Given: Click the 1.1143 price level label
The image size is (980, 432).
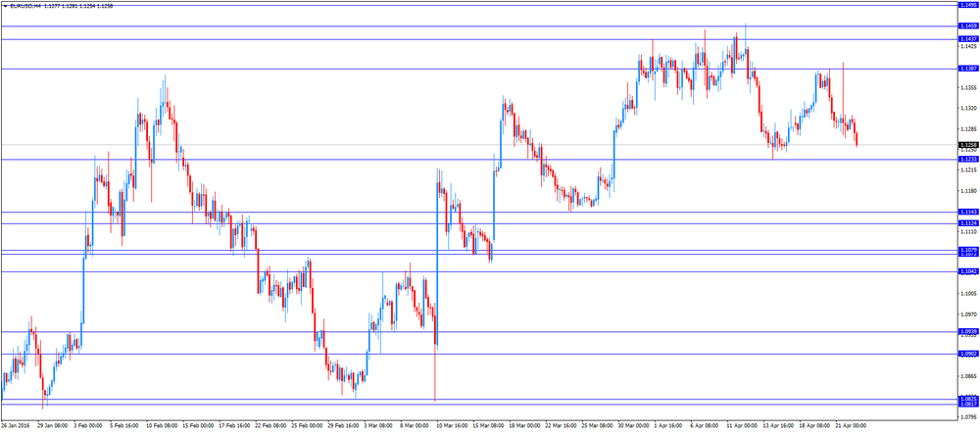Looking at the screenshot, I should point(968,212).
